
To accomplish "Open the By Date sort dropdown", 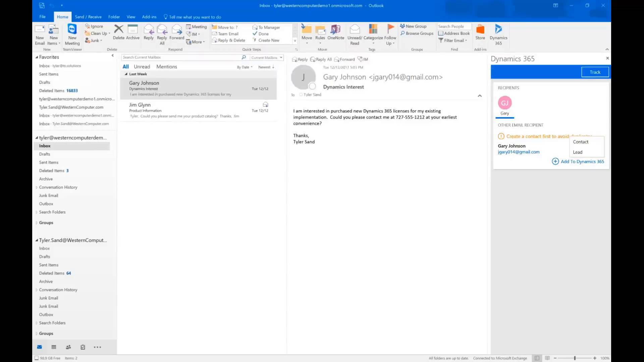I will (245, 67).
